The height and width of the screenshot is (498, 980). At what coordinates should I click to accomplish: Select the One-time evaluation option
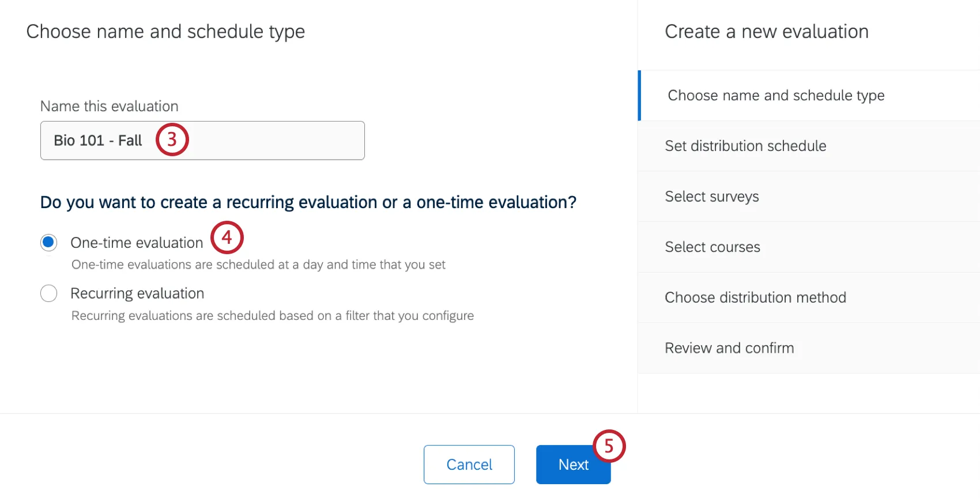coord(48,242)
